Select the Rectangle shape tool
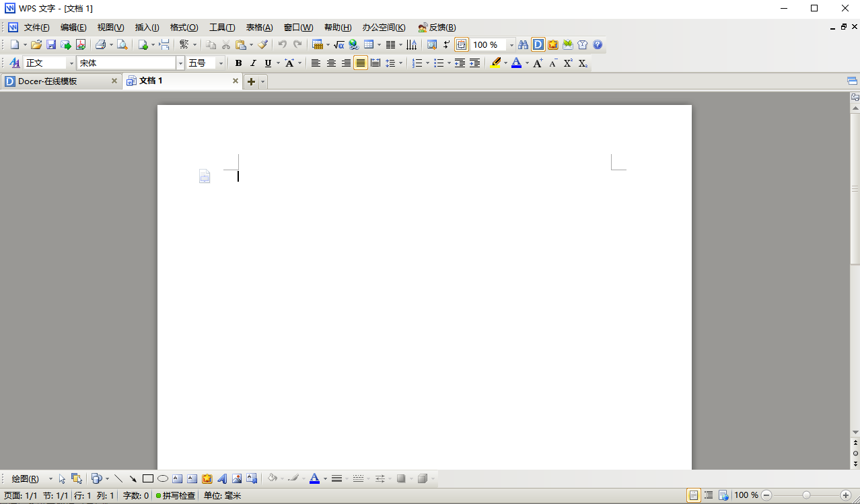This screenshot has width=860, height=504. click(148, 479)
